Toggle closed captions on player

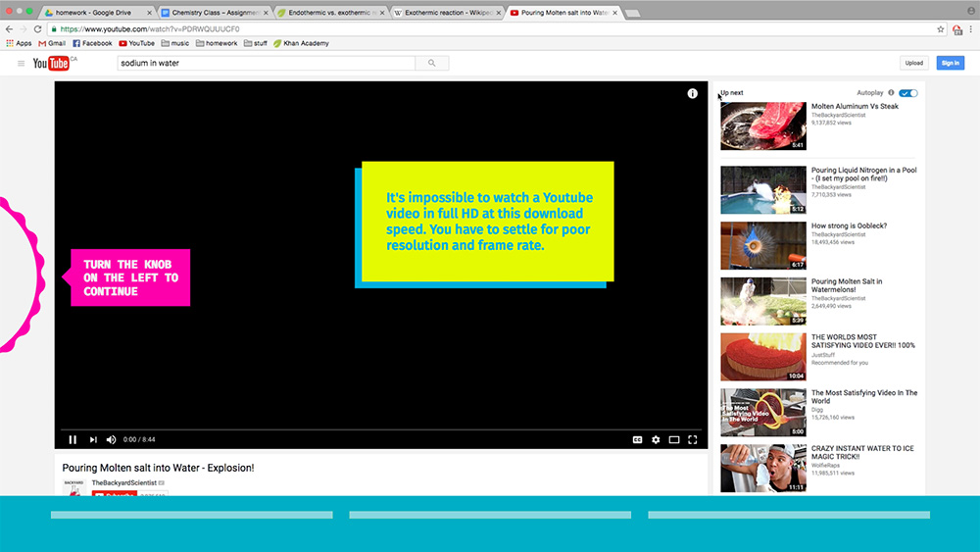click(x=637, y=439)
